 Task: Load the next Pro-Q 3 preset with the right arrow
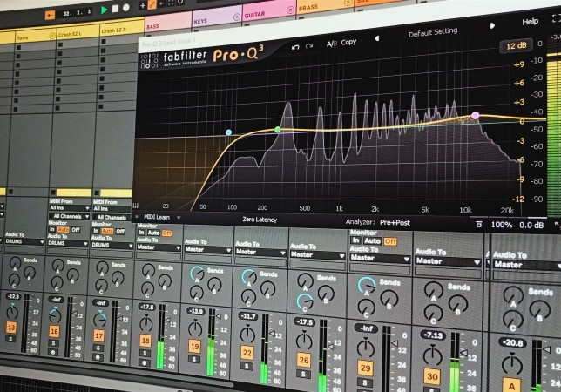pyautogui.click(x=492, y=25)
